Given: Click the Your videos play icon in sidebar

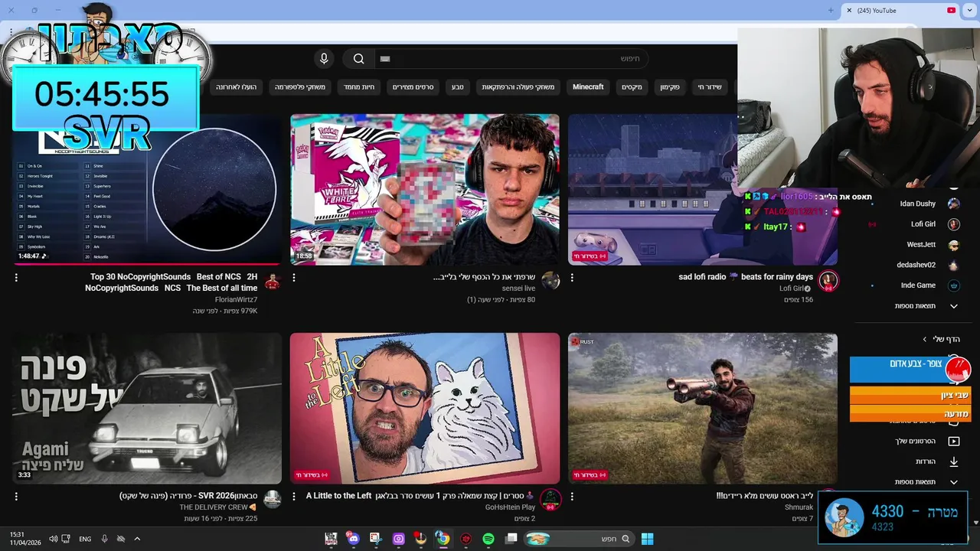Looking at the screenshot, I should point(954,442).
